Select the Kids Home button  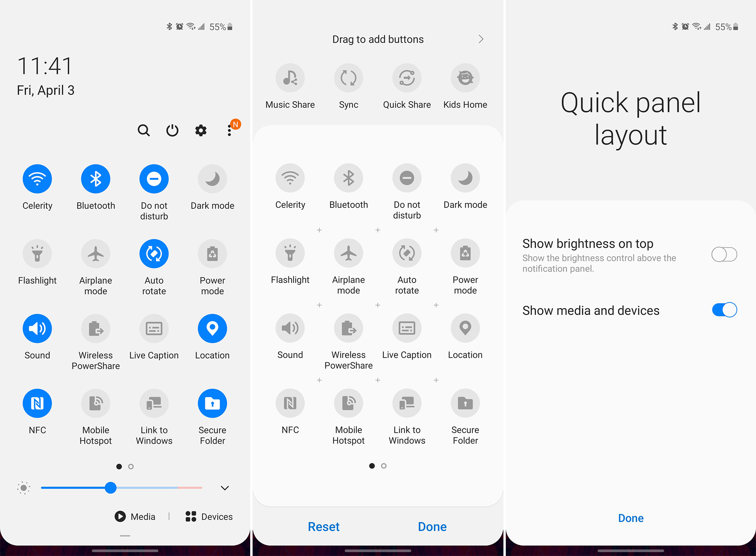465,78
